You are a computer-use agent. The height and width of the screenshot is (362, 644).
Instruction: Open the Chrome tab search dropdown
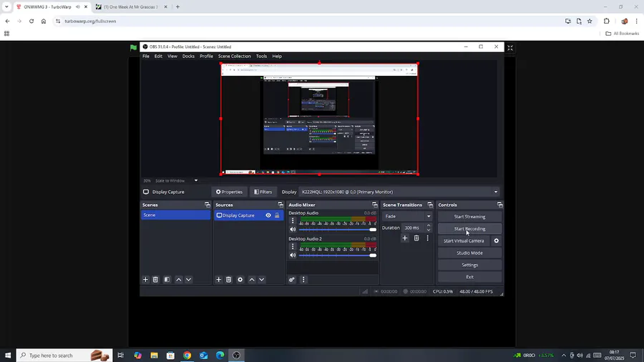6,6
